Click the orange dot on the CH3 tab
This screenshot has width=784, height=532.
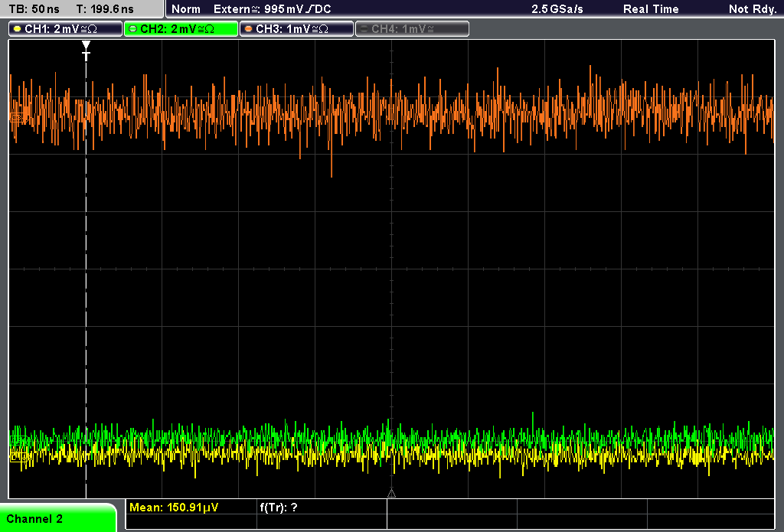pos(249,29)
